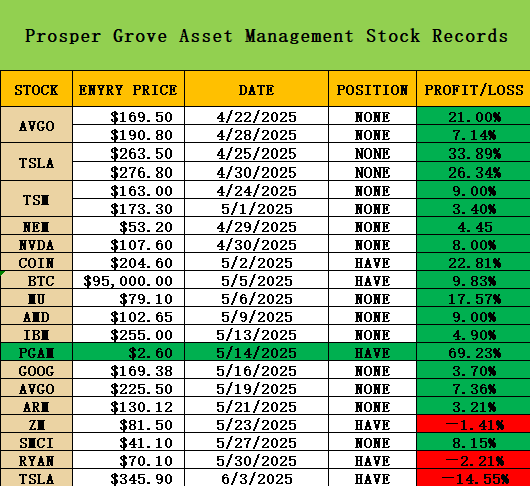Click the STOCK column header

(x=36, y=89)
